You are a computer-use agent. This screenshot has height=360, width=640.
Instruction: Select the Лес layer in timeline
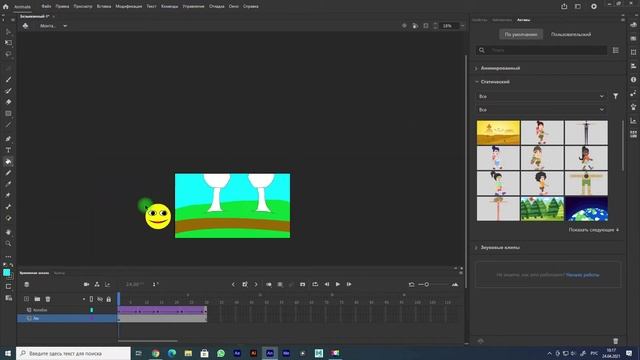point(67,318)
